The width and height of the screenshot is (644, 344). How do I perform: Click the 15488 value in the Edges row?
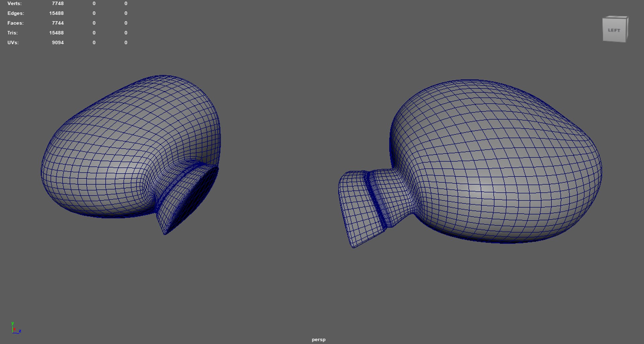click(x=56, y=13)
